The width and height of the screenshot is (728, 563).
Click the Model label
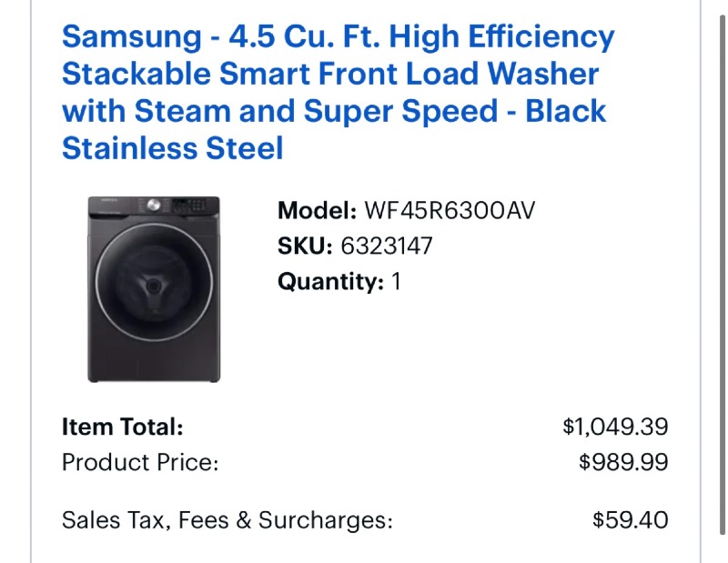tap(317, 211)
